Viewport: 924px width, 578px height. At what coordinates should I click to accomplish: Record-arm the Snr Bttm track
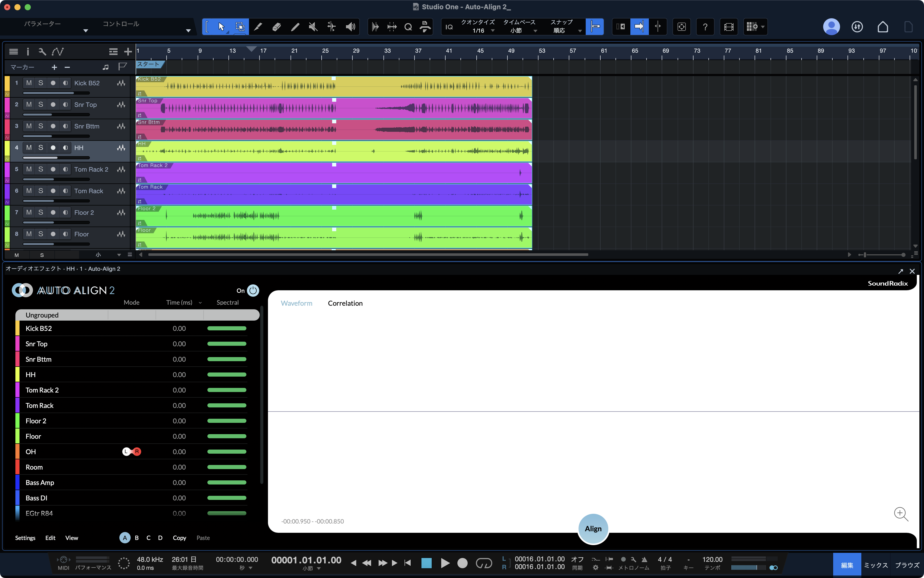click(53, 126)
